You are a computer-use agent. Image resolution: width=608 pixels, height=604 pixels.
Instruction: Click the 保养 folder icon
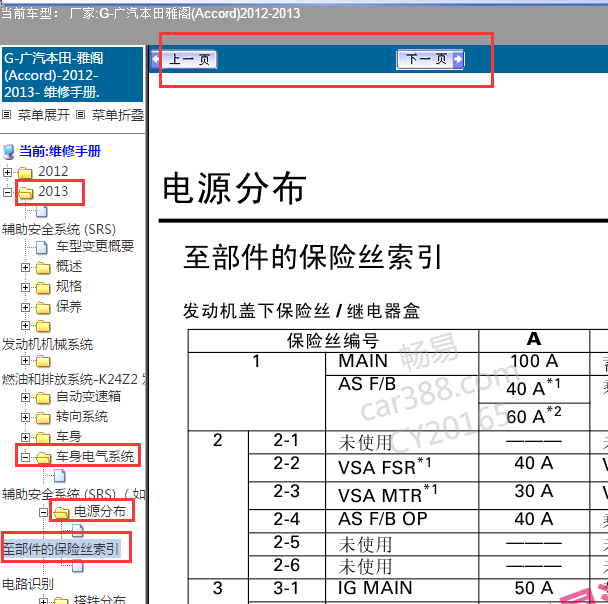(43, 307)
